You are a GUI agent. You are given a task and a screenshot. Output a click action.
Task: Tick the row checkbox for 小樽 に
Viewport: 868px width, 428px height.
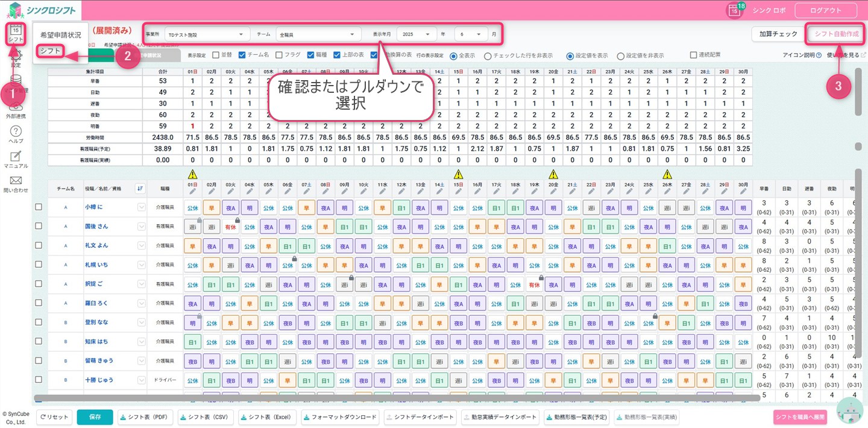click(x=39, y=207)
